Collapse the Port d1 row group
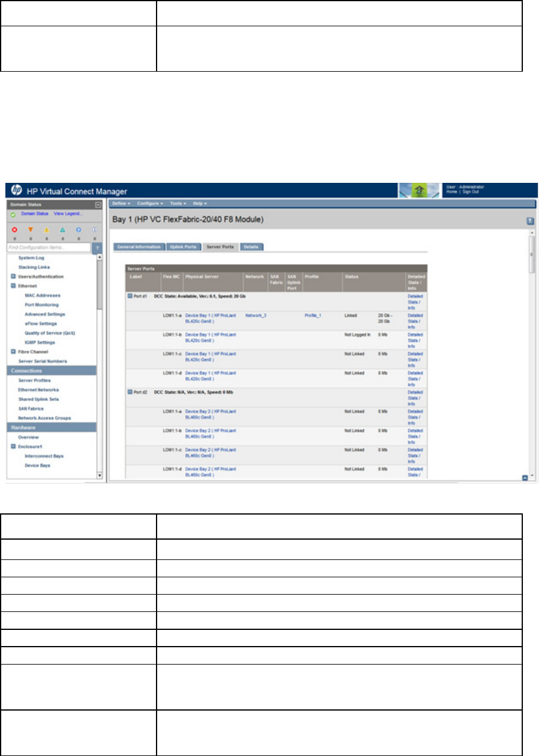 click(x=130, y=296)
